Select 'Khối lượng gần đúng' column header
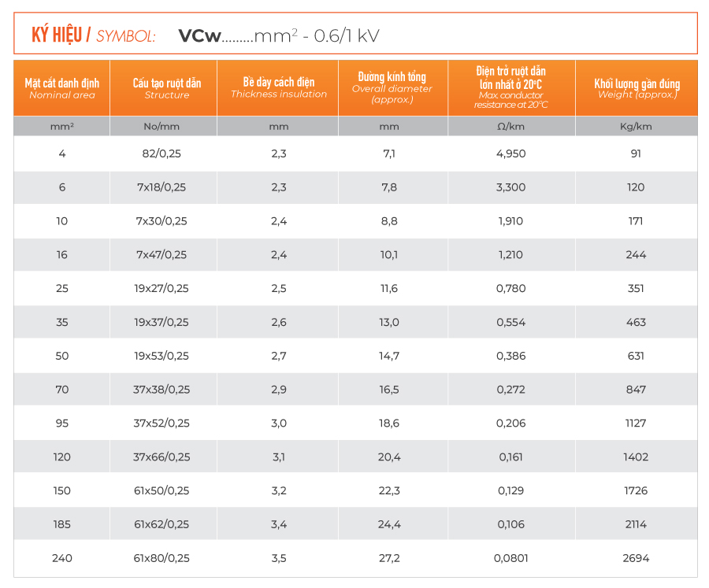This screenshot has width=709, height=588. tap(636, 87)
